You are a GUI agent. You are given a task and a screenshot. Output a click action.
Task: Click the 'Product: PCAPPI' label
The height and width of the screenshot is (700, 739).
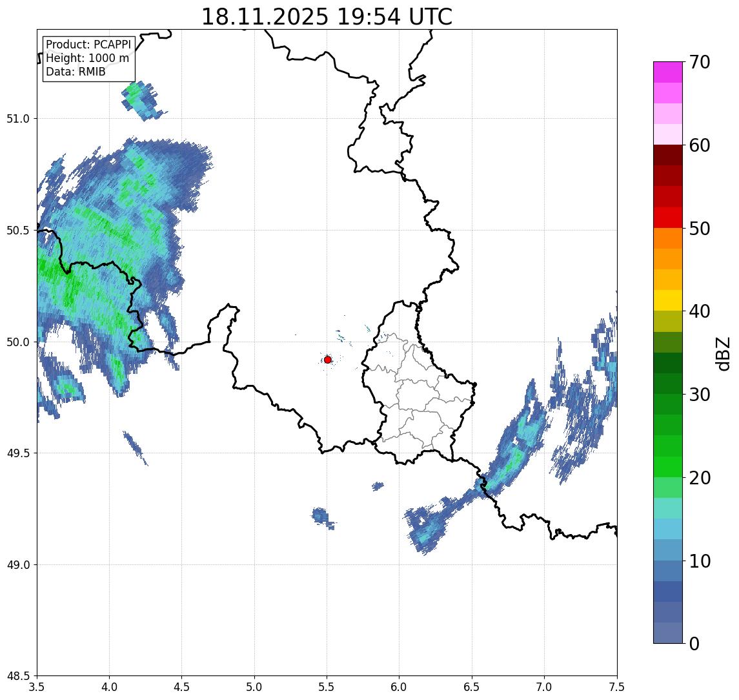(88, 45)
